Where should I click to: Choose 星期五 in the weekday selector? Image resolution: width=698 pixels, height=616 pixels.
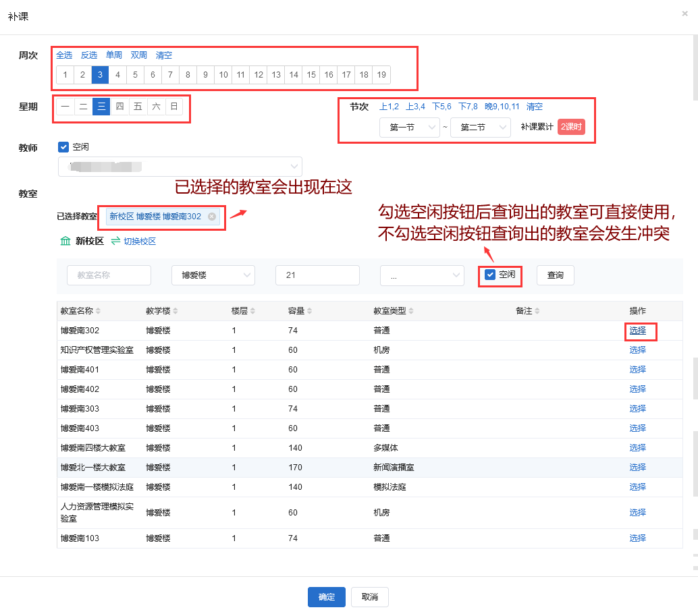tap(138, 107)
